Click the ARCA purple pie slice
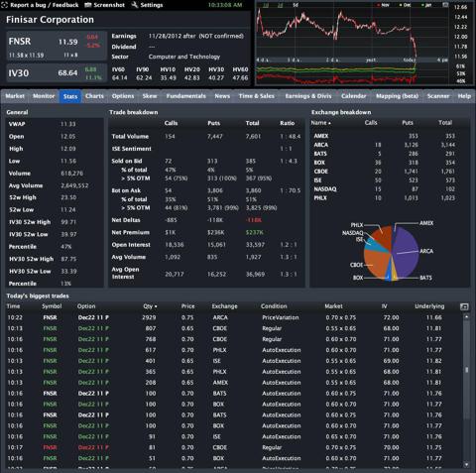The height and width of the screenshot is (473, 476). [x=406, y=253]
